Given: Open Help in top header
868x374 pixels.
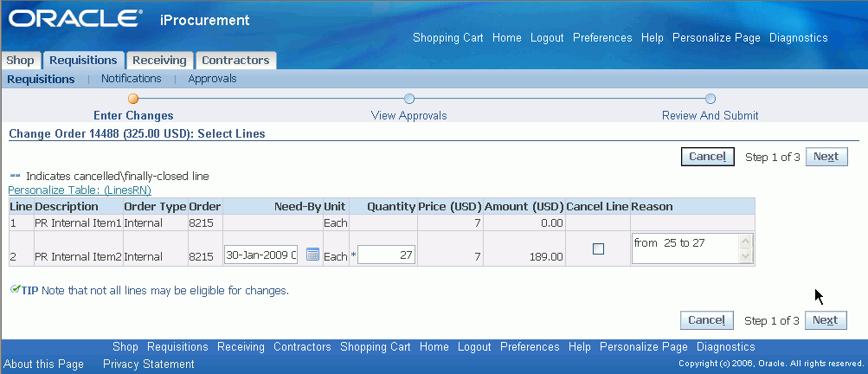Looking at the screenshot, I should [653, 38].
